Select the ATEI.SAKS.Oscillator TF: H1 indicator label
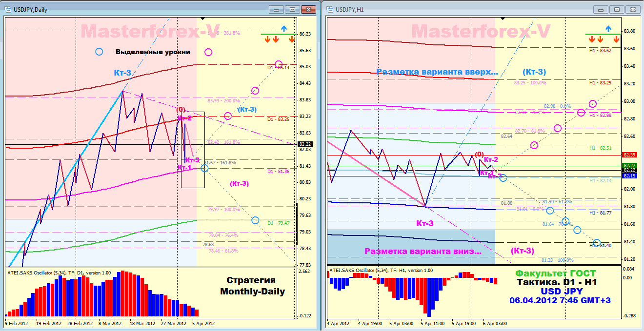644x331 pixels. 381,270
